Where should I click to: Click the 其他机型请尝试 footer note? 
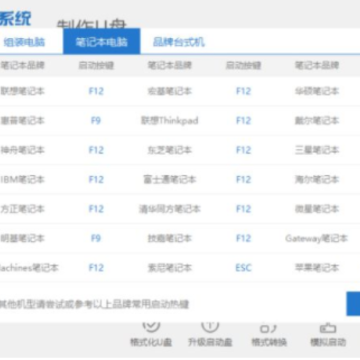(94, 304)
